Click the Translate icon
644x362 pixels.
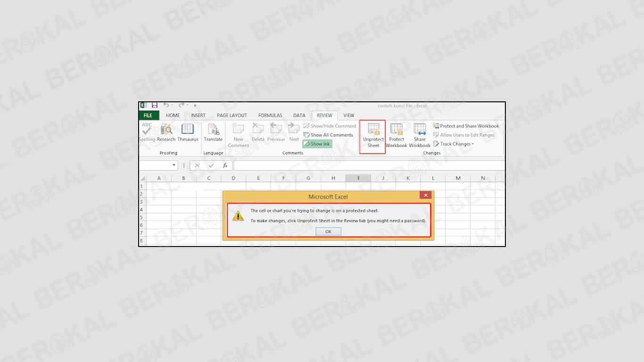(213, 132)
